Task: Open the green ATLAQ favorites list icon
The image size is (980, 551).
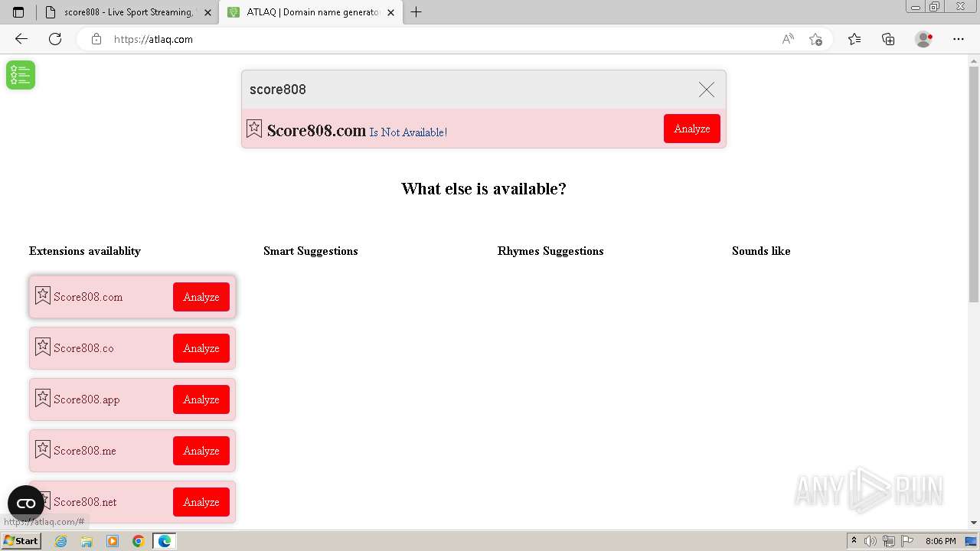Action: pos(21,75)
